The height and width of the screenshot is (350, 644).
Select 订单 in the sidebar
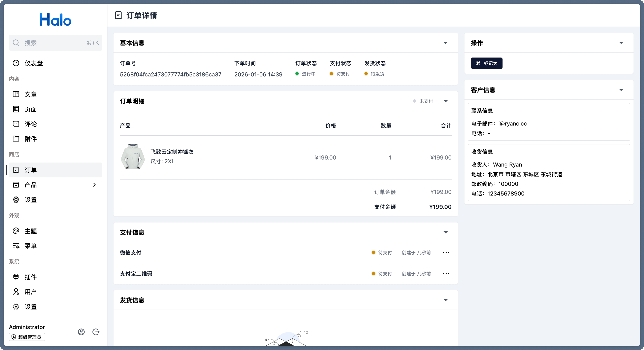click(x=31, y=170)
